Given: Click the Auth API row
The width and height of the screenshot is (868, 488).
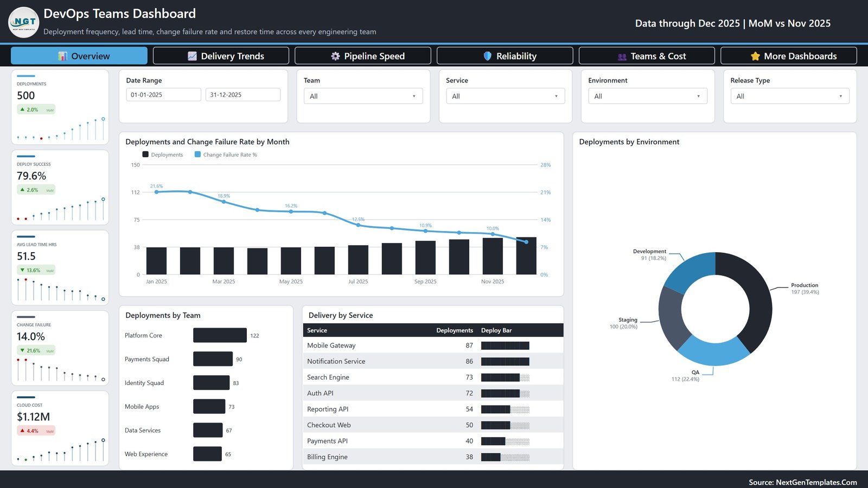Looking at the screenshot, I should [x=433, y=393].
